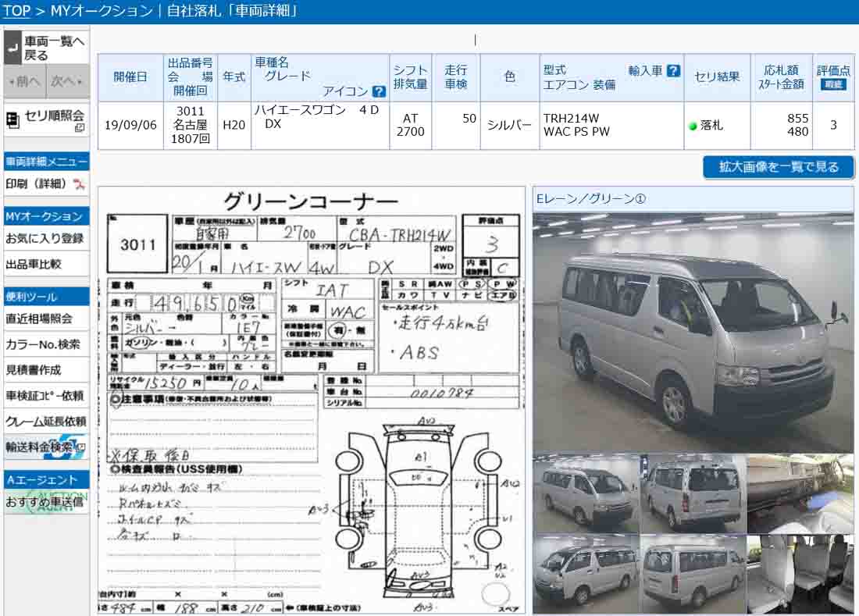
Task: Click the help icon next to 輸入車
Action: coord(674,70)
